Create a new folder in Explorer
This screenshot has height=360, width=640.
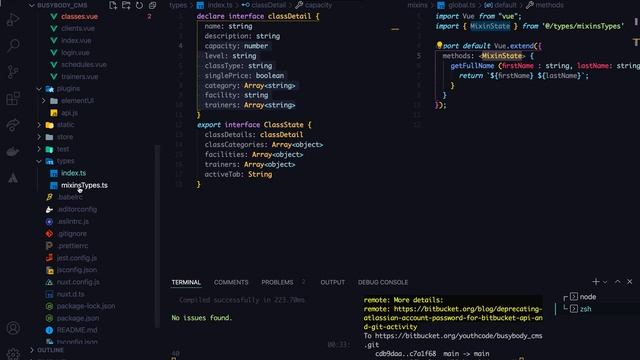[126, 5]
